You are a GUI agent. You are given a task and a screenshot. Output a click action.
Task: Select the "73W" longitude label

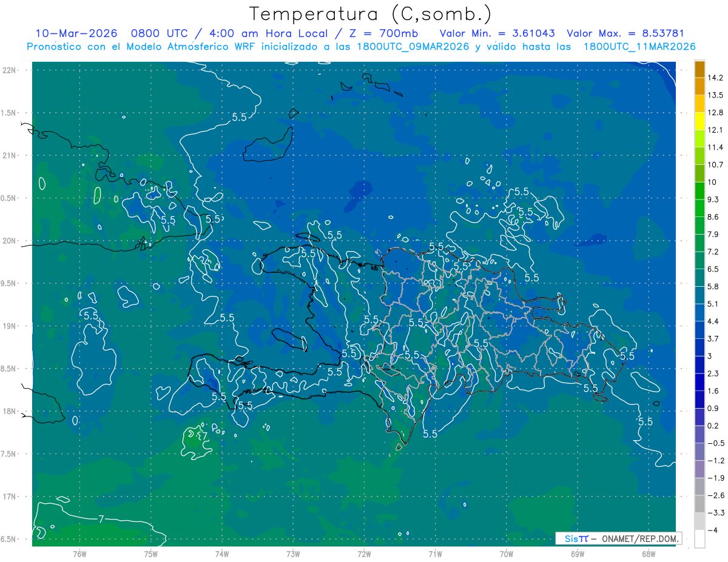click(293, 554)
